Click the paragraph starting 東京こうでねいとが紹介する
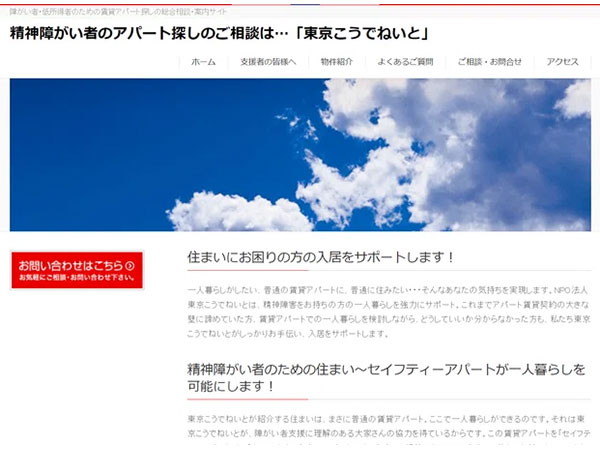Screen dimensions: 600x450 point(387,428)
